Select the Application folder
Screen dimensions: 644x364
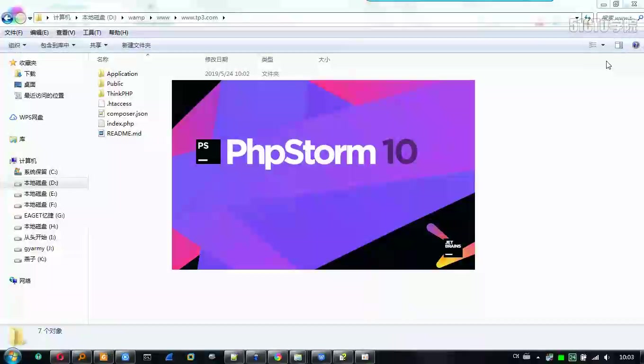122,74
